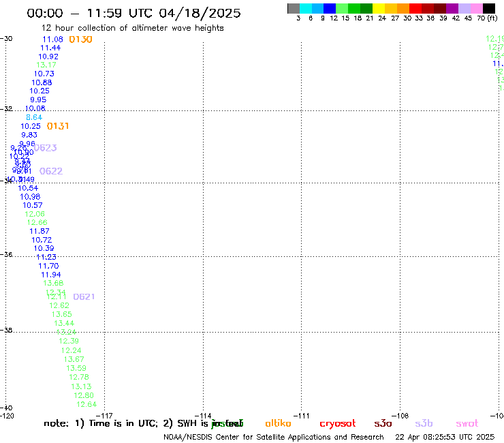Select the pink legend swatch
Screen dimensions: 504x443
[476, 8]
